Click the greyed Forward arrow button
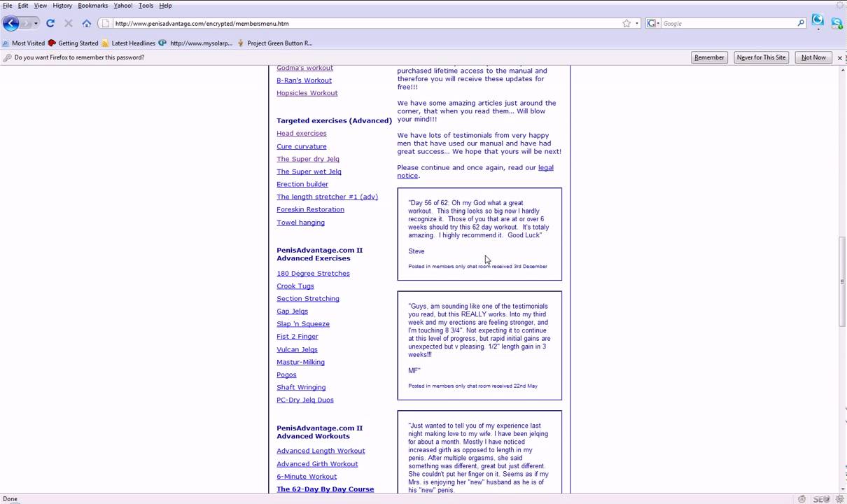Viewport: 847px width, 504px height. 26,23
